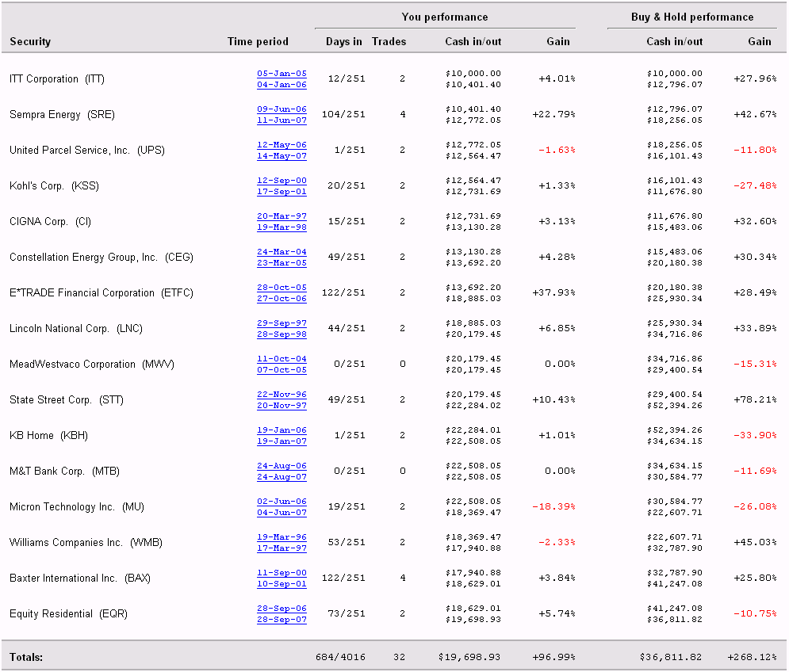Select the 24-Aug-06 M&T Bank link
This screenshot has width=789, height=672.
(x=282, y=466)
